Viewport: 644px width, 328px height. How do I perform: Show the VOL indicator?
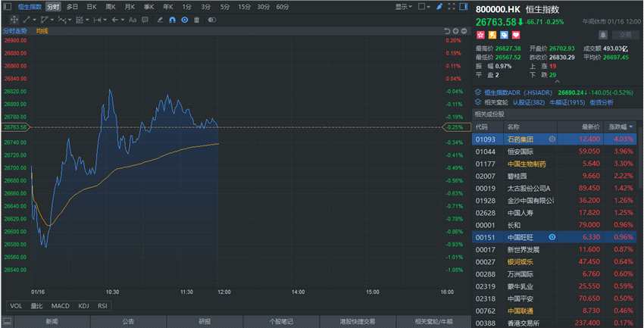tap(16, 306)
